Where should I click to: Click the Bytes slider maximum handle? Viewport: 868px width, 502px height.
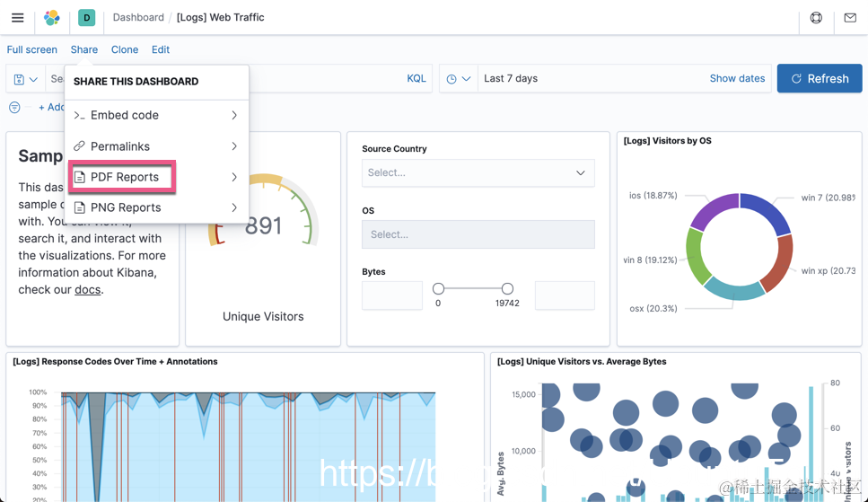click(x=507, y=288)
